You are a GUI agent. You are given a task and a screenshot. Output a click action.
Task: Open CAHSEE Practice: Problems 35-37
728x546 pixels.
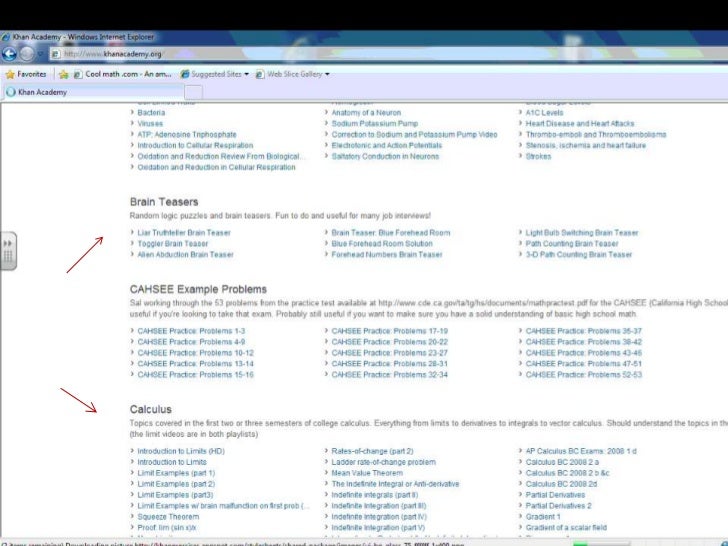[x=584, y=331]
